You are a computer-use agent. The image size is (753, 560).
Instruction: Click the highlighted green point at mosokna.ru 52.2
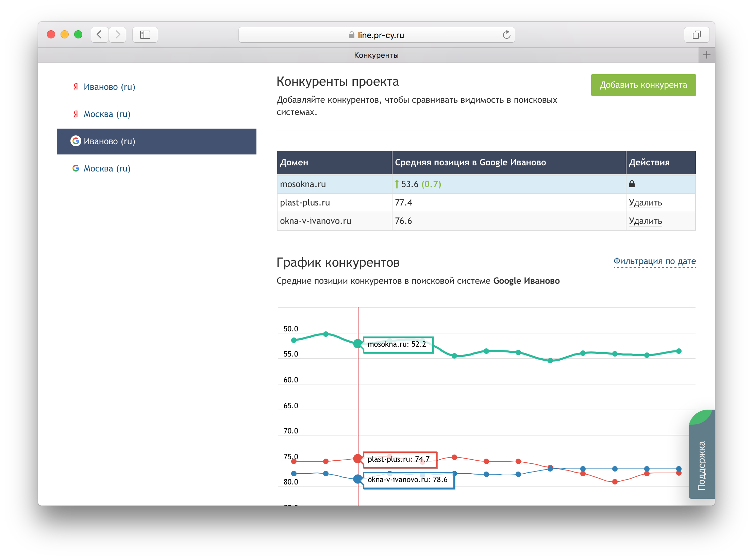pyautogui.click(x=358, y=344)
